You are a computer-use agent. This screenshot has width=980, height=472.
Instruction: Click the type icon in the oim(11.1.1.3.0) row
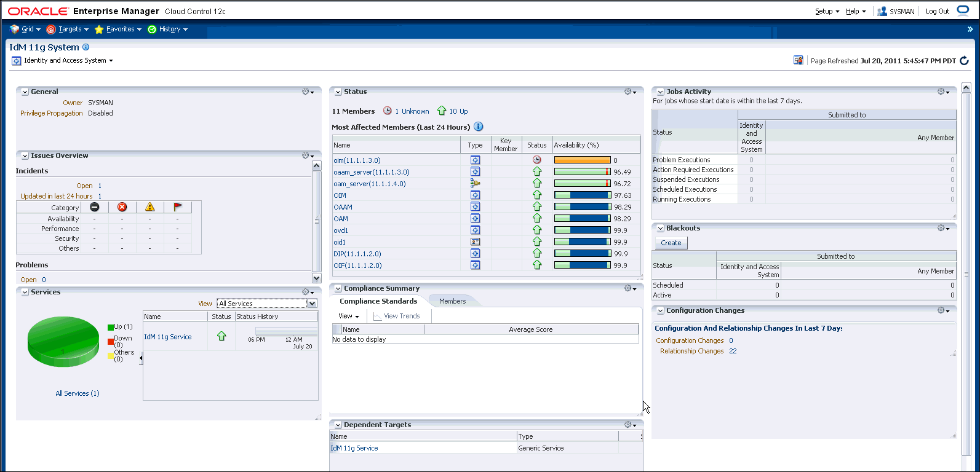pyautogui.click(x=475, y=160)
